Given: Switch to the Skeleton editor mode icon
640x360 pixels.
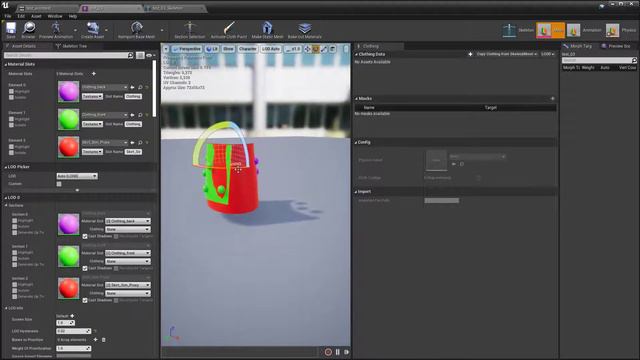Looking at the screenshot, I should click(x=509, y=31).
